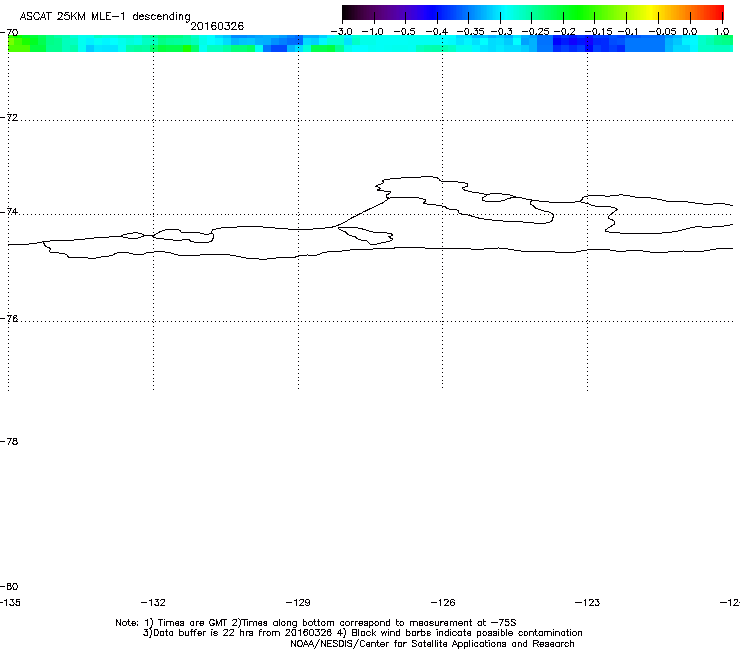
Task: Select the -76 latitude axis label
Action: click(9, 319)
